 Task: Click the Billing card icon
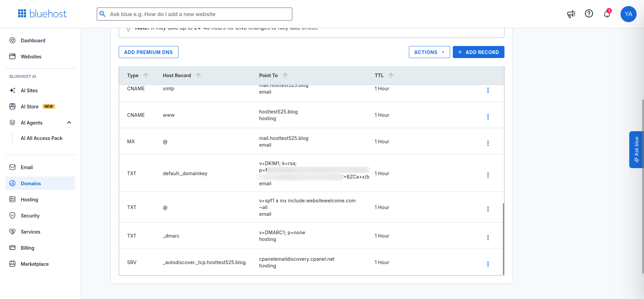[x=12, y=248]
